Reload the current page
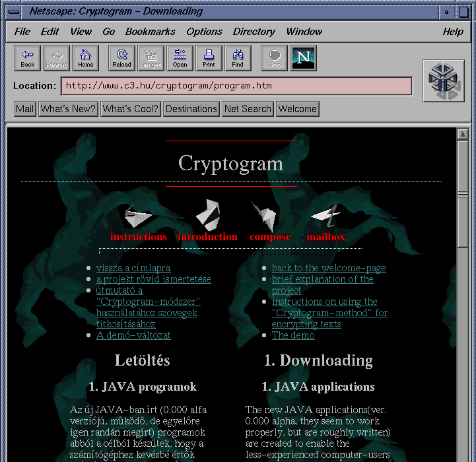 click(121, 58)
